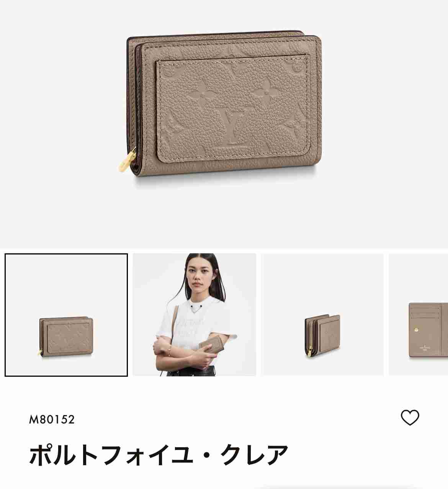Add the wallet to wishlist with heart icon
Image resolution: width=448 pixels, height=489 pixels.
pos(410,417)
